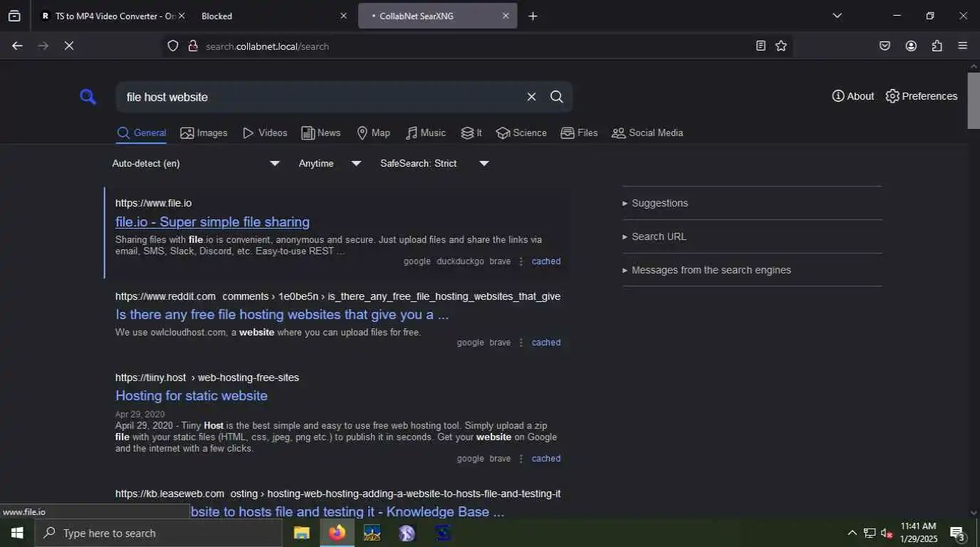Switch to Music category

click(425, 133)
